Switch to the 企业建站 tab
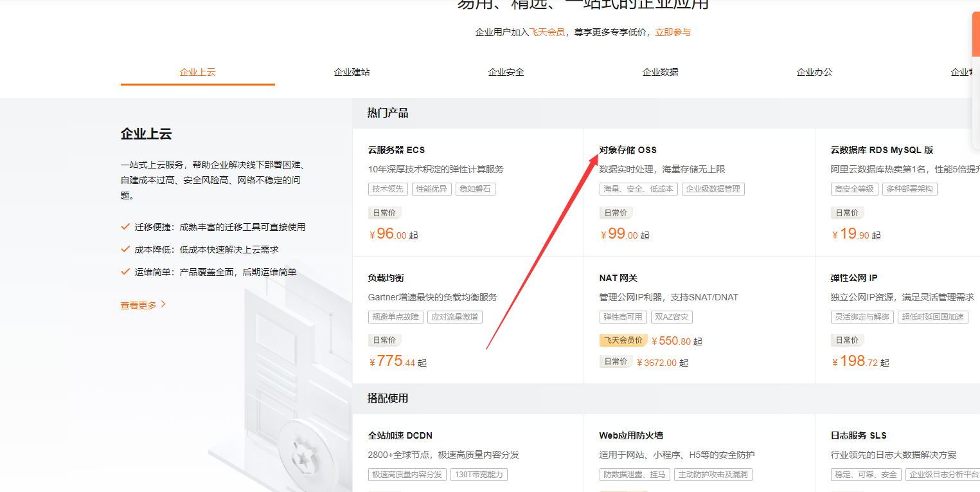The width and height of the screenshot is (980, 492). 352,72
